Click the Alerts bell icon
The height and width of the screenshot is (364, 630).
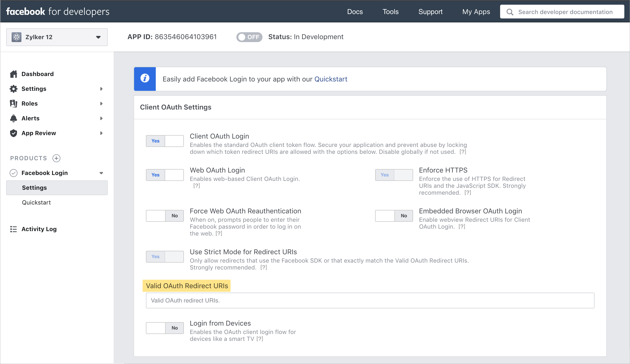14,118
